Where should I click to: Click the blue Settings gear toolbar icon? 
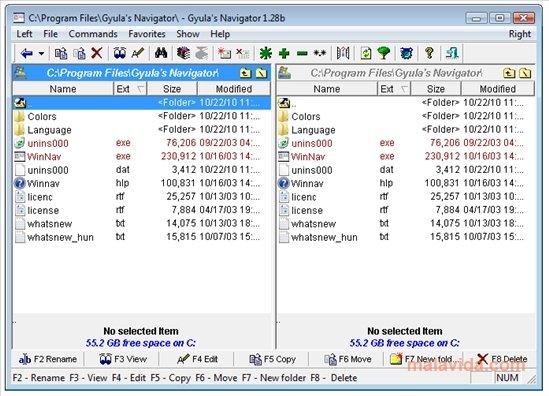pos(406,54)
